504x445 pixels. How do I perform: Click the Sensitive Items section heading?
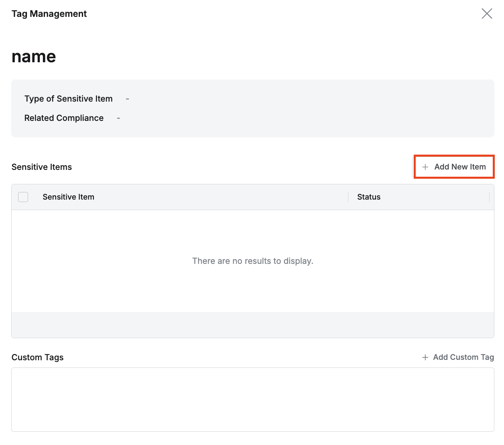[x=42, y=167]
